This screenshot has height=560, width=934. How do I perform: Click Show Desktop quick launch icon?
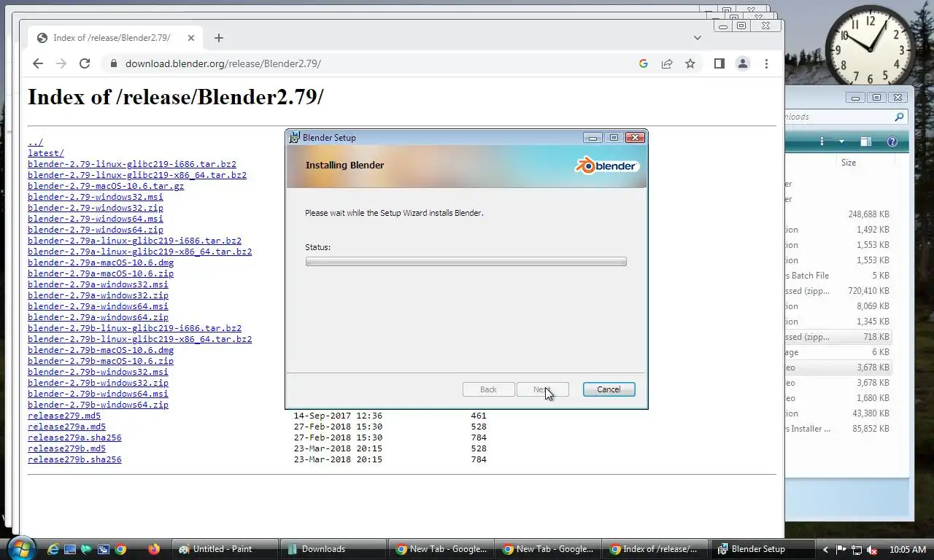(x=70, y=549)
